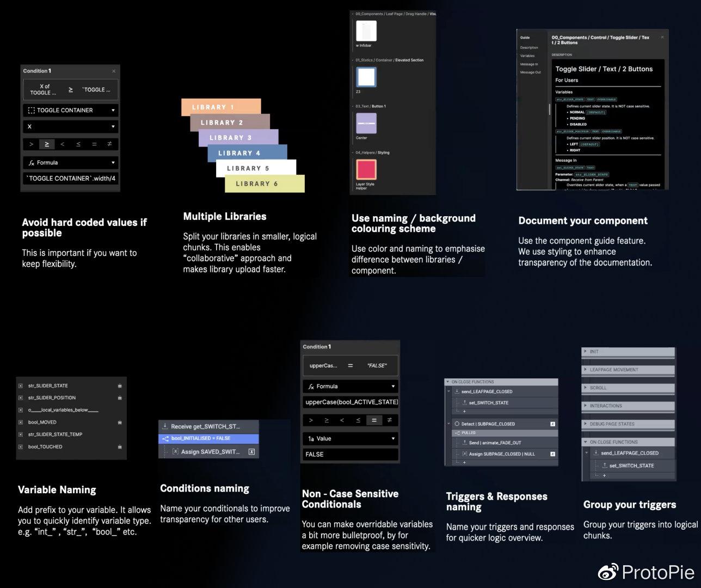Viewport: 701px width, 588px height.
Task: Go to Description in the guide sidebar
Action: tap(529, 48)
